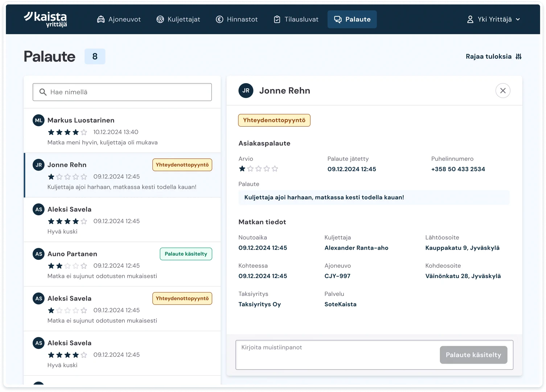Click the ML avatar of Markus Luostarinen

[x=38, y=120]
